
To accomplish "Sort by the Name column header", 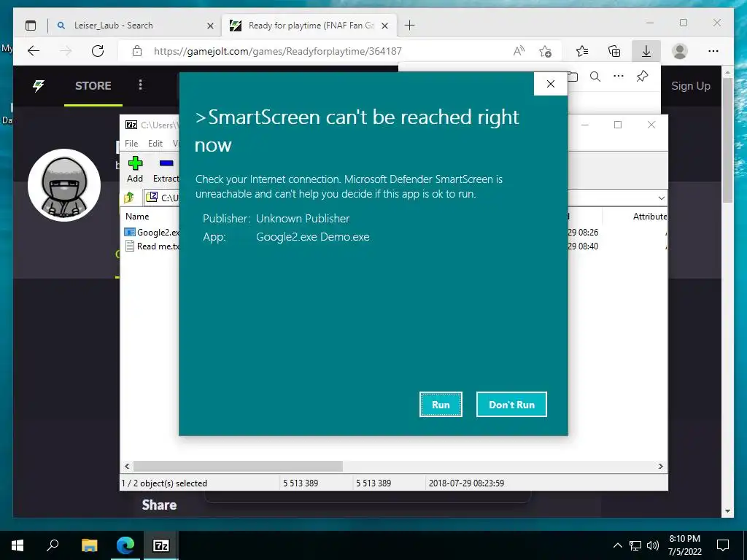I will point(137,216).
